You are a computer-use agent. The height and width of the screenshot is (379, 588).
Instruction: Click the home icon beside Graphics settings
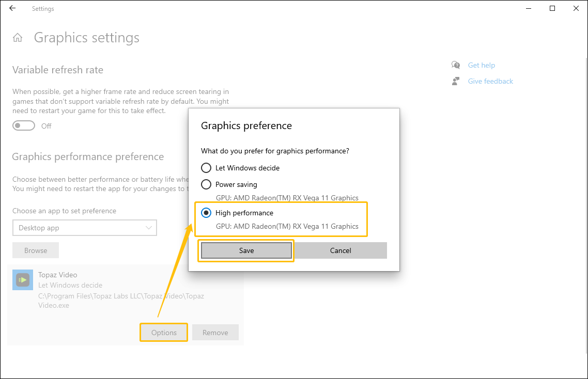(x=18, y=37)
